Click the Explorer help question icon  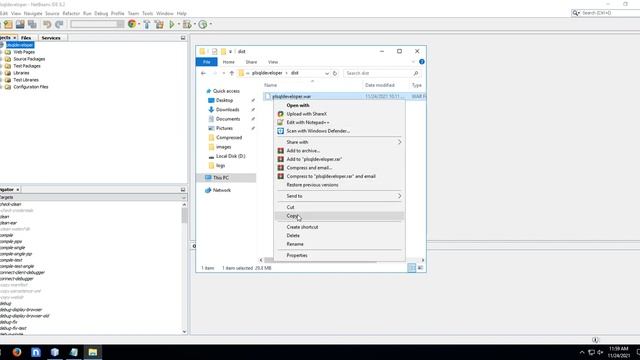click(422, 62)
